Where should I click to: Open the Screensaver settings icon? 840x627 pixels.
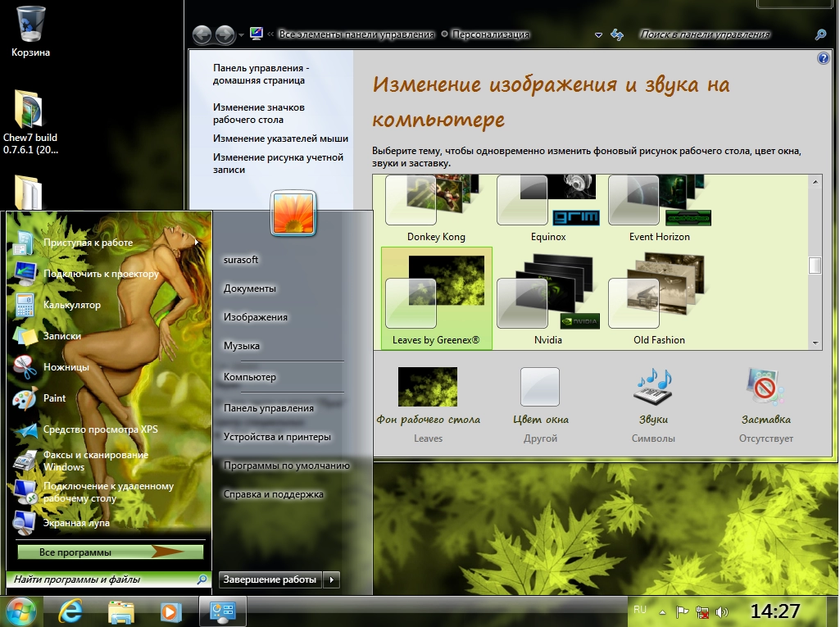[x=765, y=387]
